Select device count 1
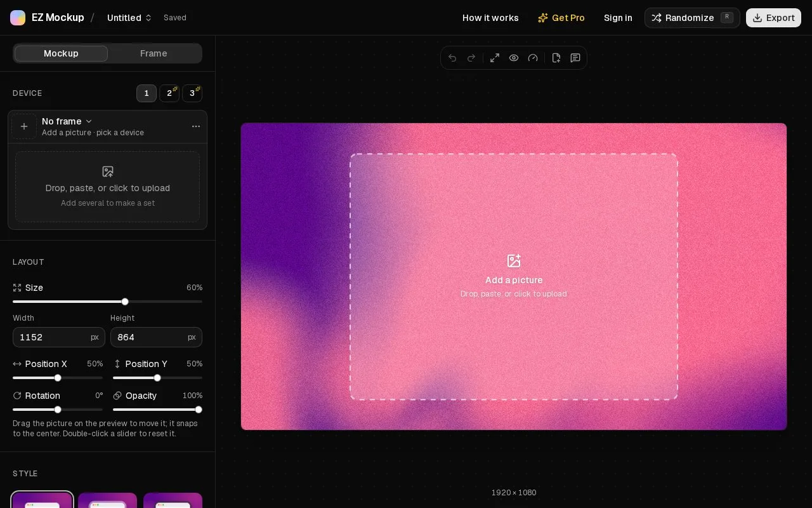Image resolution: width=812 pixels, height=508 pixels. click(147, 93)
